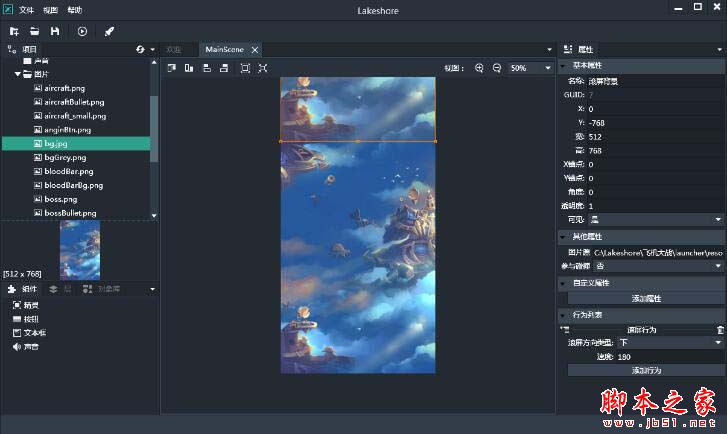The image size is (727, 434).
Task: Click the new project icon in the toolbar
Action: (14, 32)
